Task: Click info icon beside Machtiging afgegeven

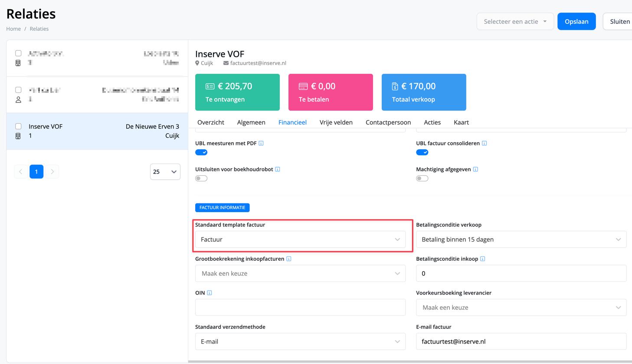Action: [475, 169]
